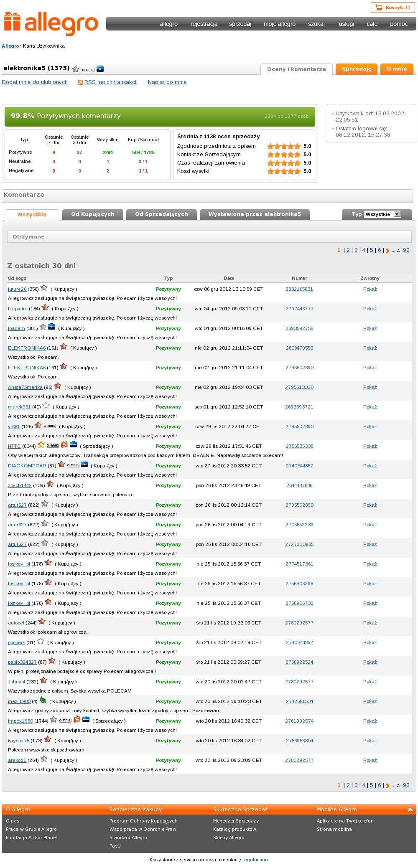Click the Allegro breadcrumb link
Image resolution: width=418 pixels, height=868 pixels.
(x=10, y=46)
